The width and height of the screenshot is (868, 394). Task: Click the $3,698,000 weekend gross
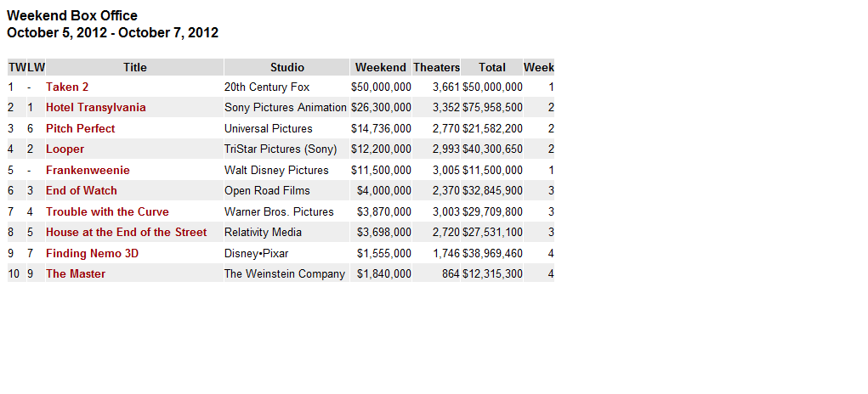pos(384,233)
